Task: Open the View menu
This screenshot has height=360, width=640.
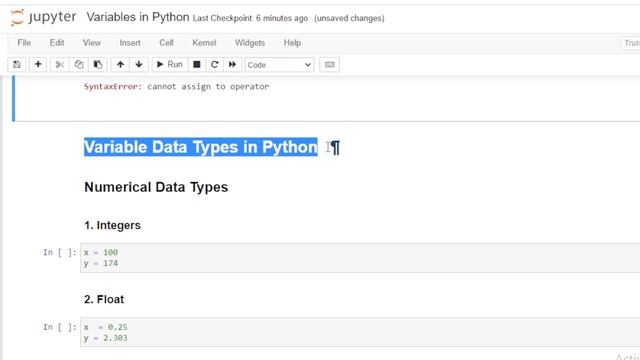Action: (91, 42)
